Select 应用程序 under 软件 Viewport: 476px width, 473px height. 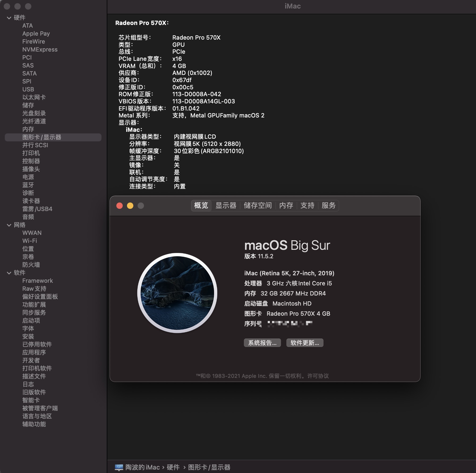(34, 352)
